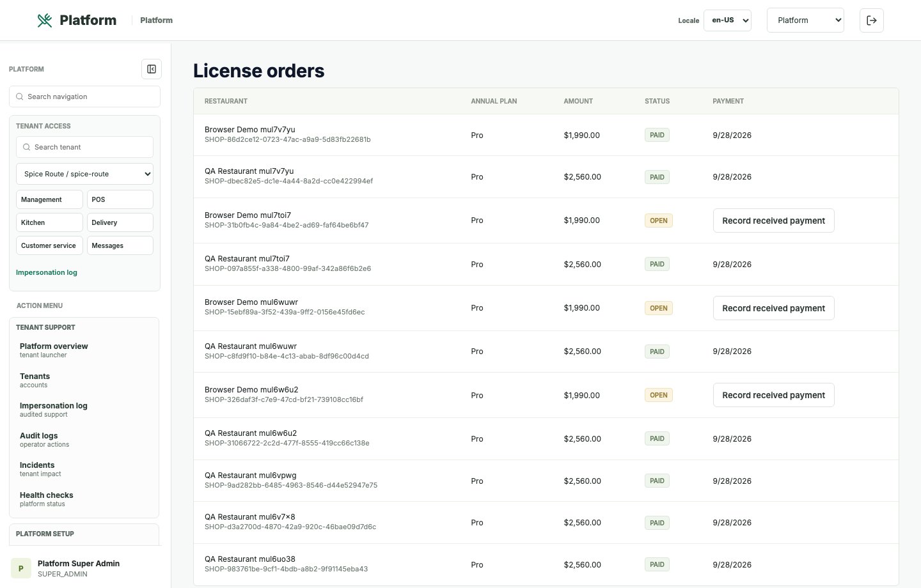The image size is (921, 588).
Task: Click the License orders page heading
Action: pyautogui.click(x=258, y=70)
